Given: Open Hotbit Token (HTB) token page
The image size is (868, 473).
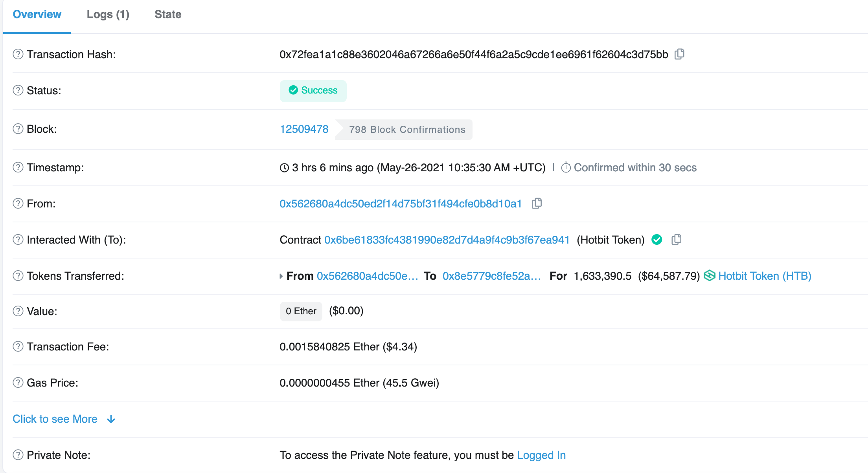Looking at the screenshot, I should [765, 276].
